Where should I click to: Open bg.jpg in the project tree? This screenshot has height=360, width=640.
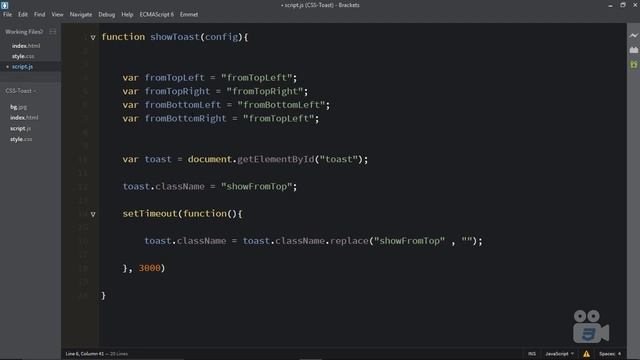pos(18,107)
